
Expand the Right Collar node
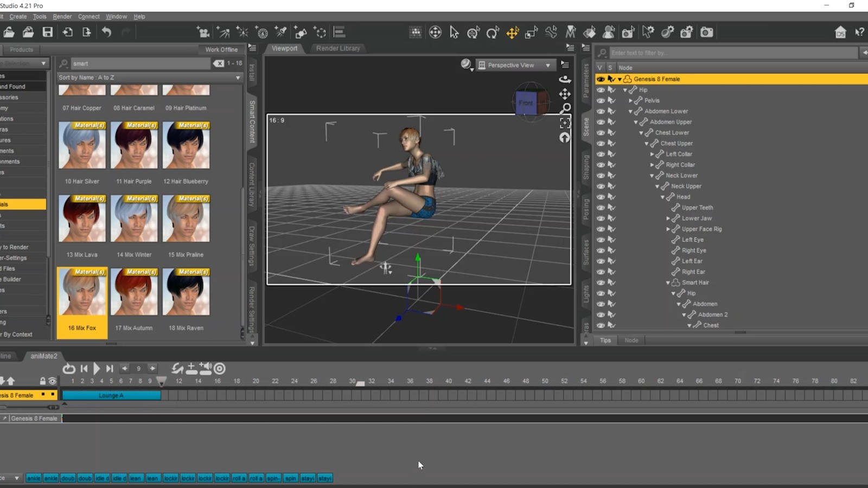652,165
